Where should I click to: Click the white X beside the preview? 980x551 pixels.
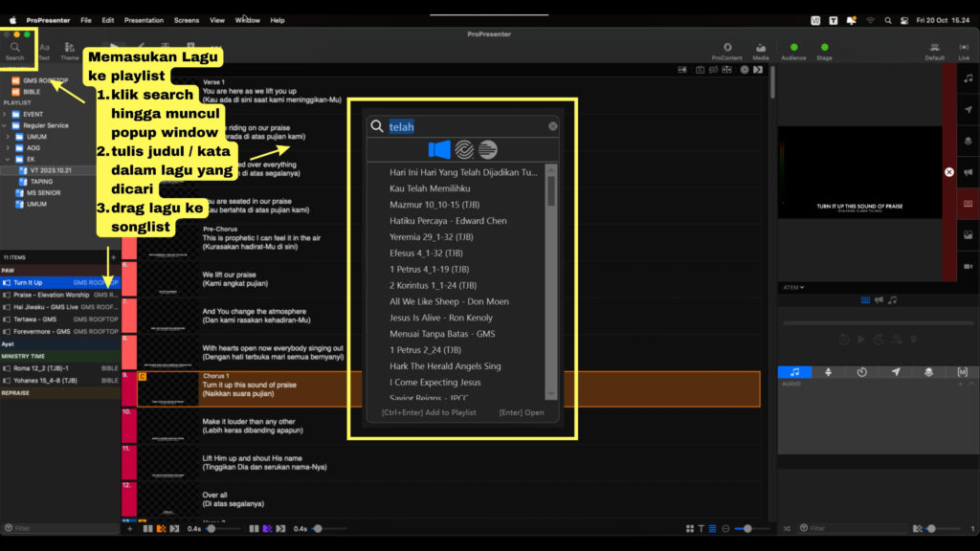click(948, 172)
